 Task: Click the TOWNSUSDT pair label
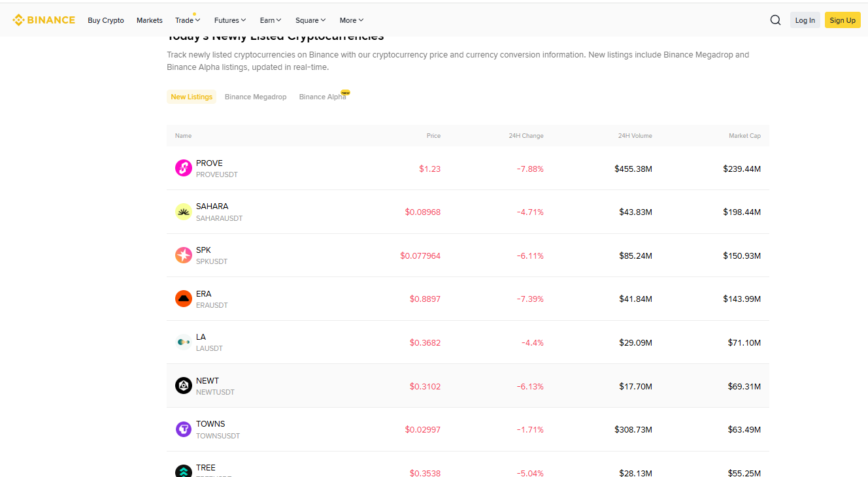point(218,436)
